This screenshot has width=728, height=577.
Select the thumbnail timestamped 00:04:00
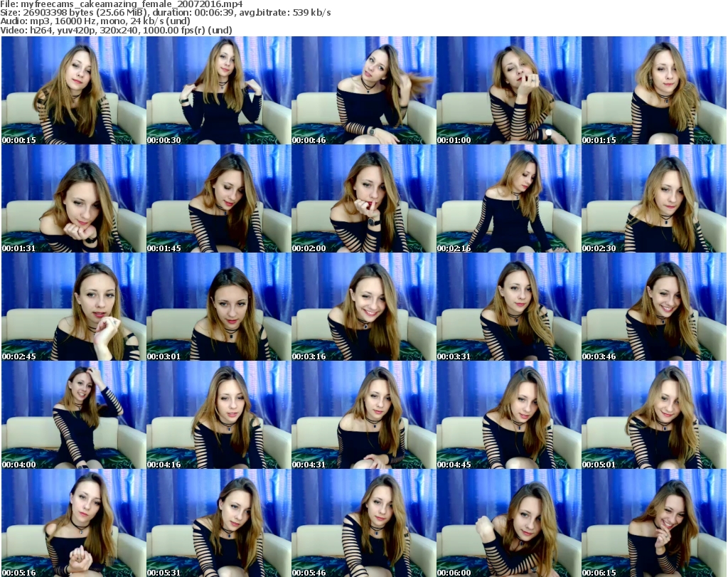(74, 415)
